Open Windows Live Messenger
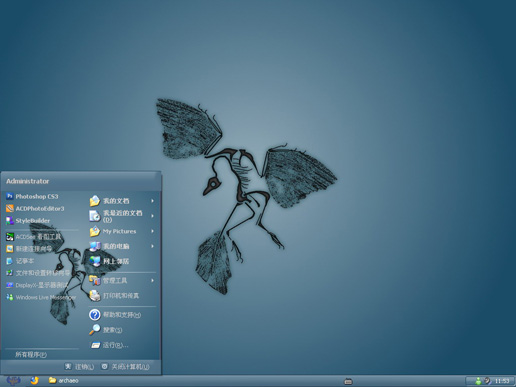 click(41, 297)
